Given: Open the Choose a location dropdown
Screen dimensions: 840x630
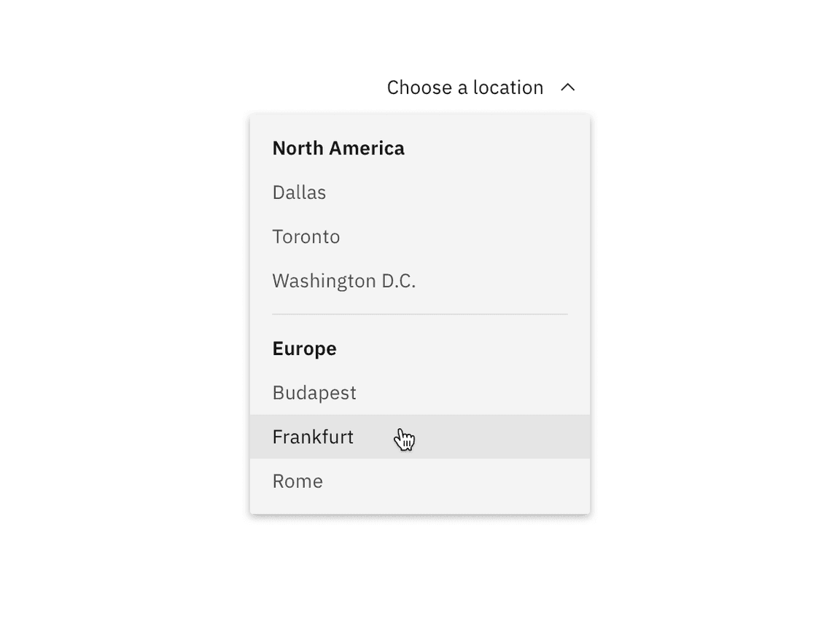Looking at the screenshot, I should point(465,87).
